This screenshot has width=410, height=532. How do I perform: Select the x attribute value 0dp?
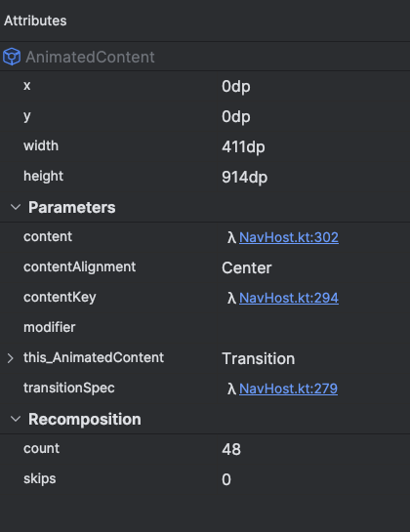tap(236, 87)
